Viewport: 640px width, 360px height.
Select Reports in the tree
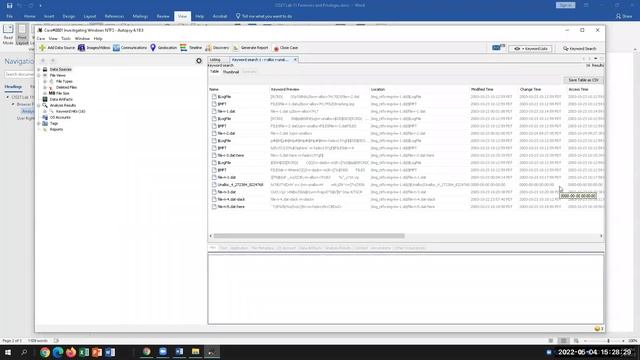pyautogui.click(x=56, y=129)
